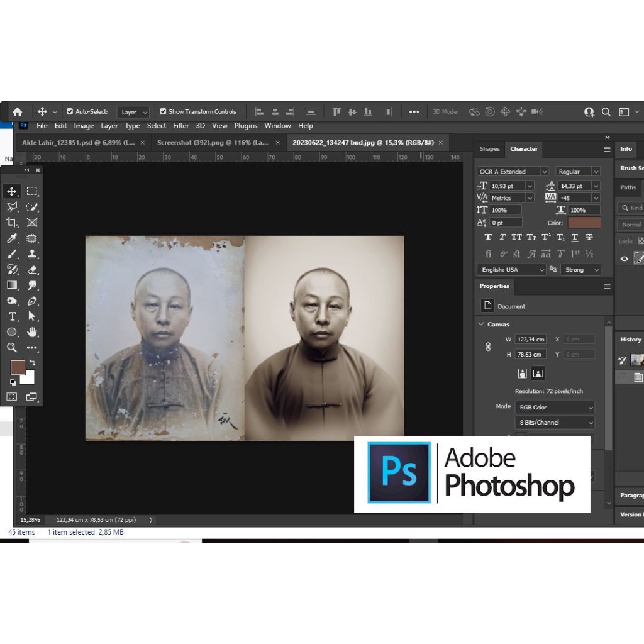Click the Paths panel label
This screenshot has height=644, width=644.
tap(627, 187)
